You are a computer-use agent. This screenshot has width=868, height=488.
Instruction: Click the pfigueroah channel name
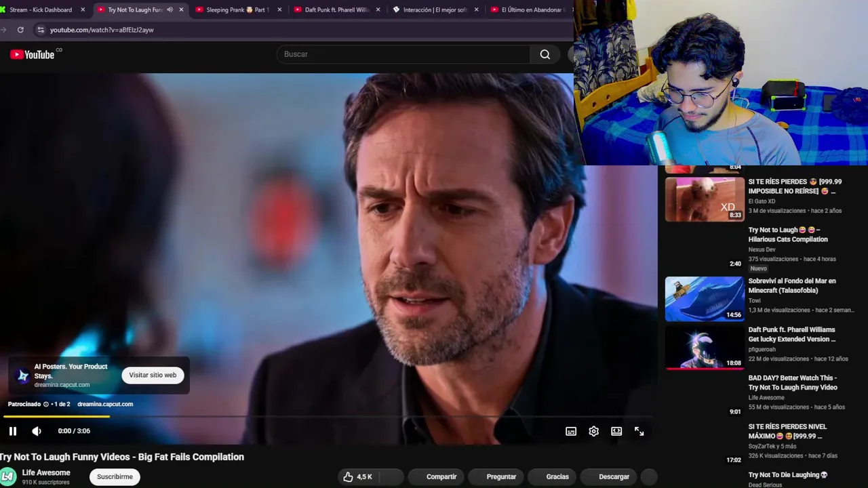pos(762,349)
